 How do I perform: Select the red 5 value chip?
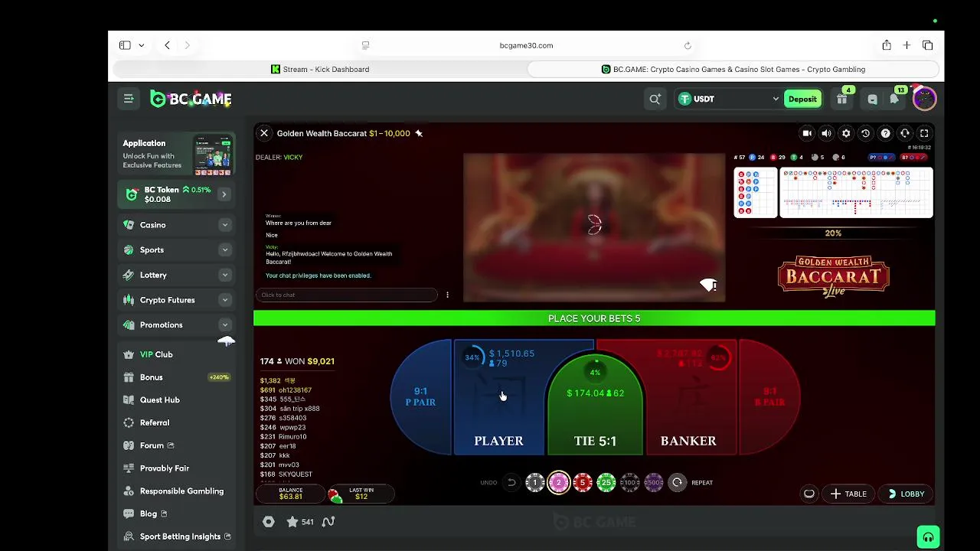coord(583,483)
